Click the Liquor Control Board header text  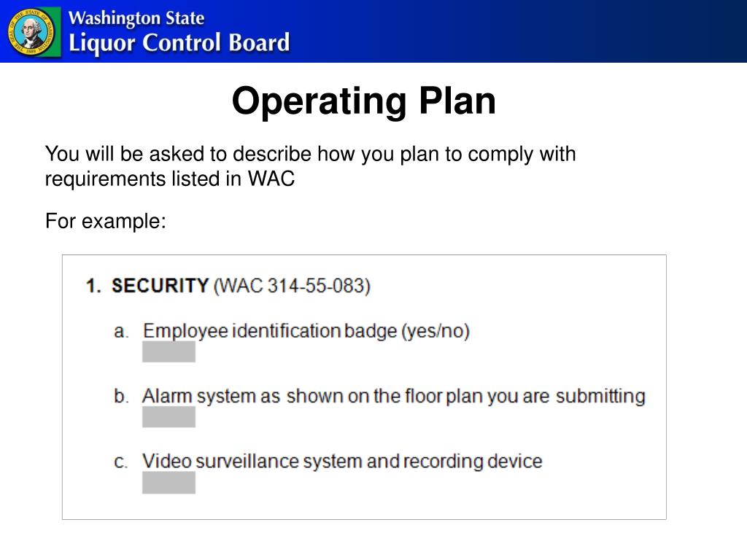(179, 43)
